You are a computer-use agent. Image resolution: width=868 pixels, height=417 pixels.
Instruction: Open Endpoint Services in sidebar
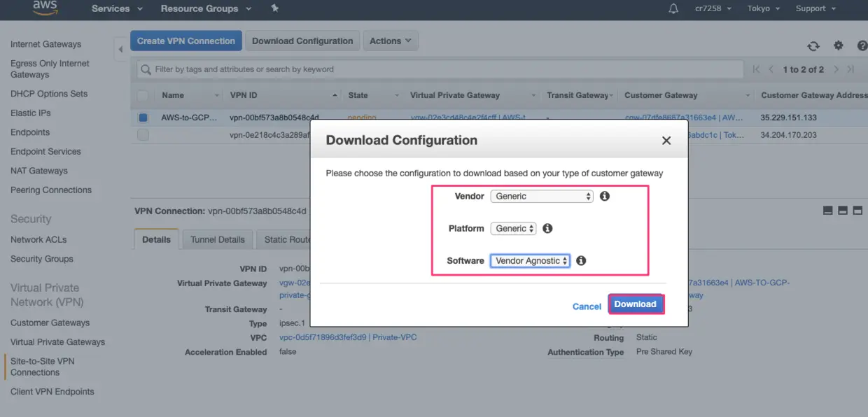point(45,151)
